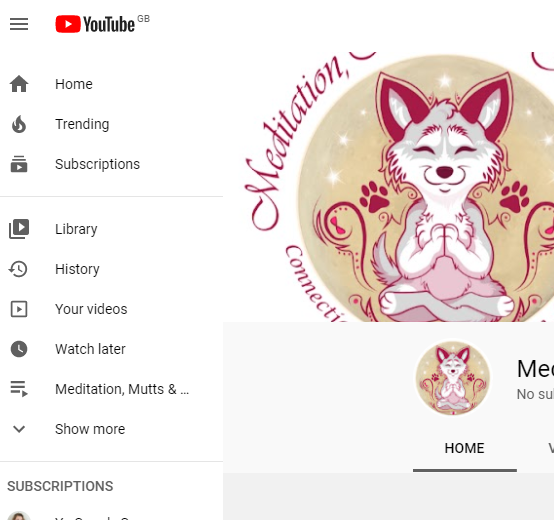Viewport: 554px width, 520px height.
Task: Click the Home house icon
Action: [x=19, y=84]
